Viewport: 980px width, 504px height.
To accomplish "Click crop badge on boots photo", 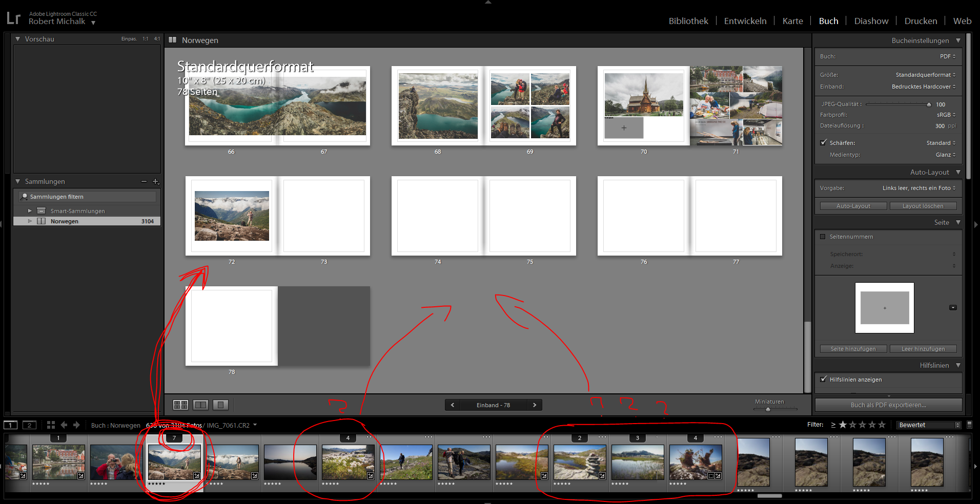I will (711, 476).
